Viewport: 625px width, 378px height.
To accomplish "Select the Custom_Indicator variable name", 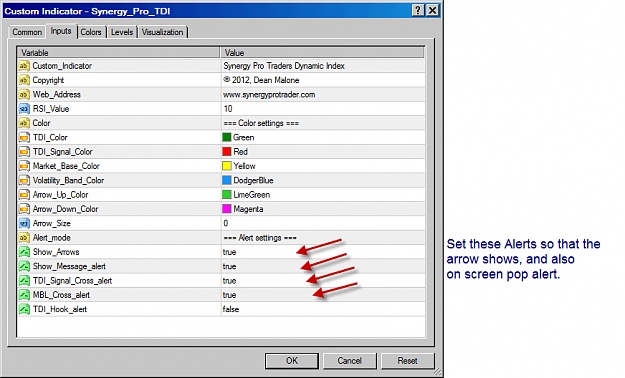I will 62,66.
